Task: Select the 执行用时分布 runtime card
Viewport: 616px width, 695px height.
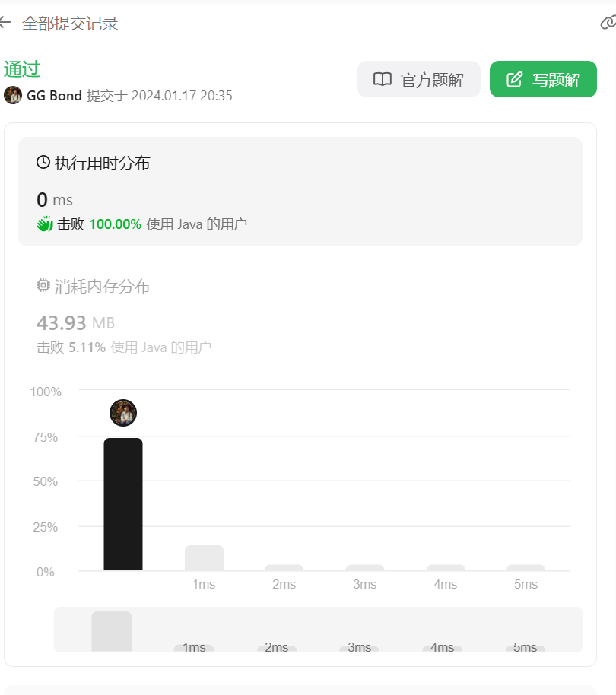Action: coord(300,192)
